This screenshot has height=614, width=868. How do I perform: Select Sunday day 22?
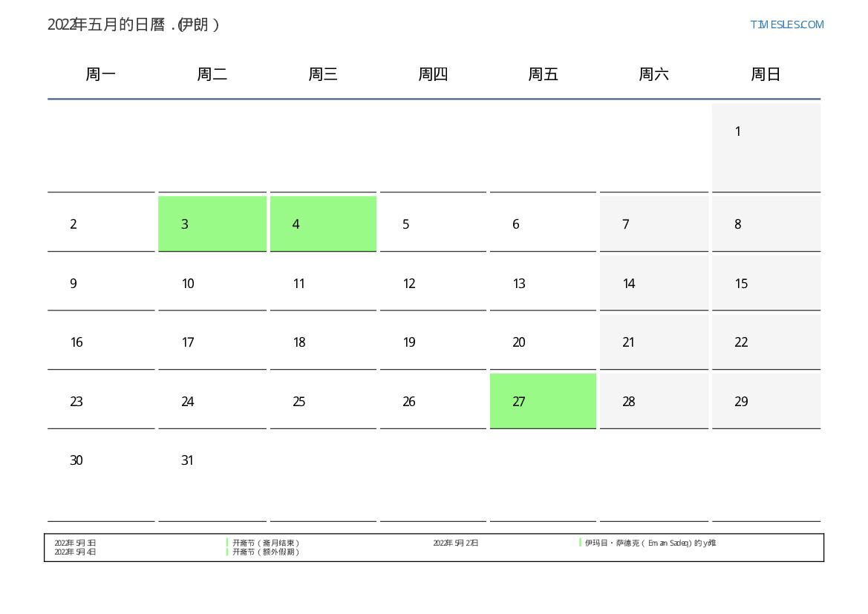point(766,342)
